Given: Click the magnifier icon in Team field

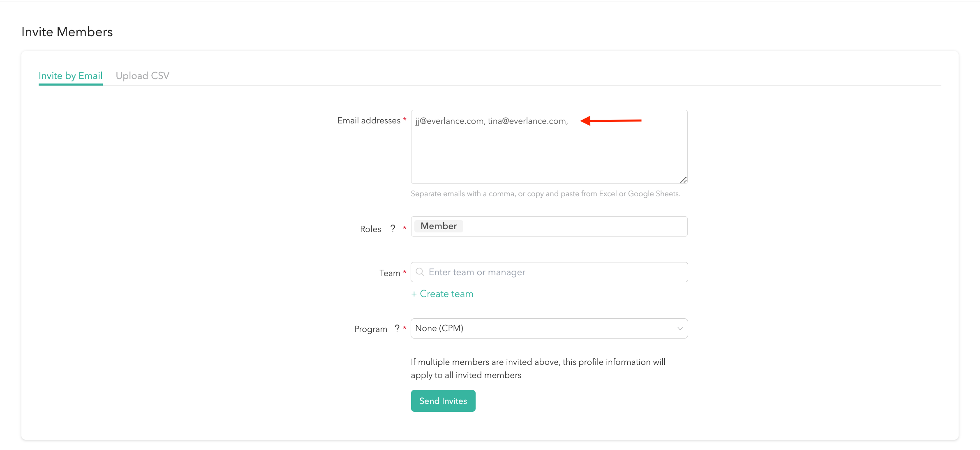Looking at the screenshot, I should click(420, 272).
